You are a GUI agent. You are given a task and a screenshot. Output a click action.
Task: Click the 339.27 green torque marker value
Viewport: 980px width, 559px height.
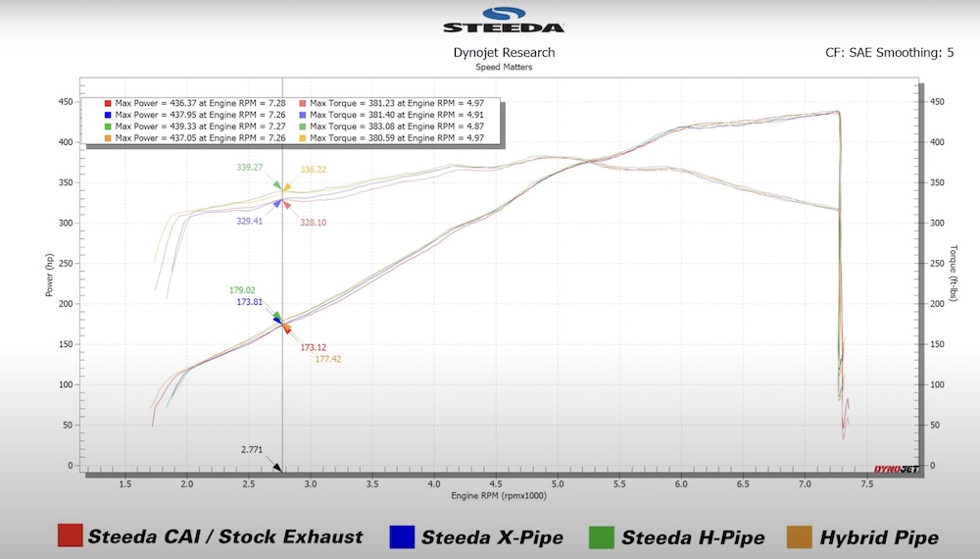[x=249, y=167]
